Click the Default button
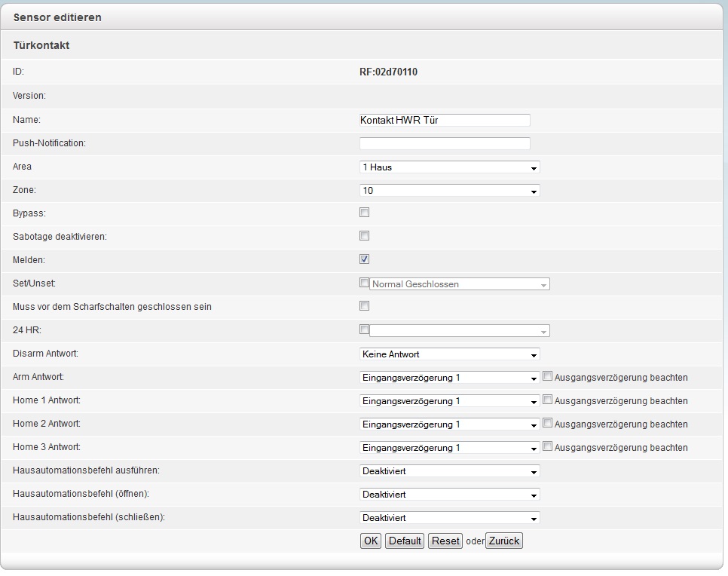Image resolution: width=728 pixels, height=576 pixels. click(x=405, y=541)
